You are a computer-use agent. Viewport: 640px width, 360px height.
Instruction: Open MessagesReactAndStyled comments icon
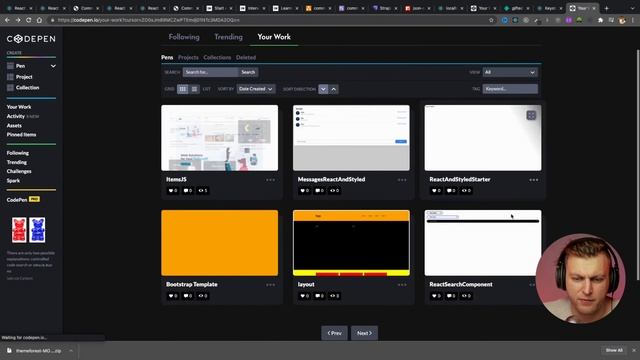(320, 191)
